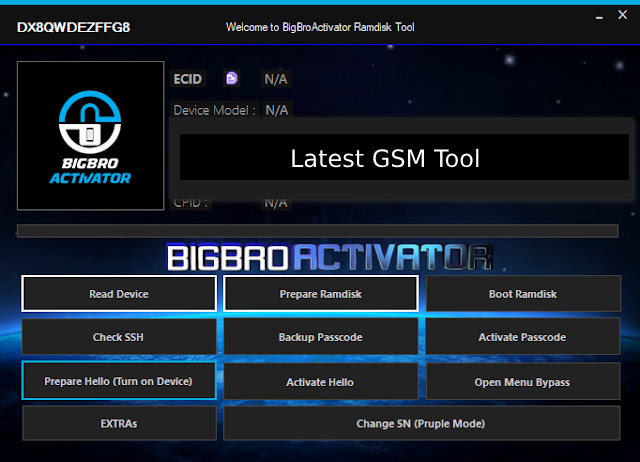This screenshot has width=640, height=462.
Task: Open Menu Bypass
Action: pyautogui.click(x=522, y=382)
